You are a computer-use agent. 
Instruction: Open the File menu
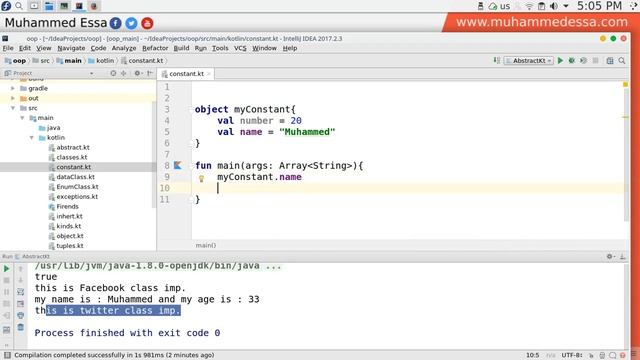tap(8, 48)
